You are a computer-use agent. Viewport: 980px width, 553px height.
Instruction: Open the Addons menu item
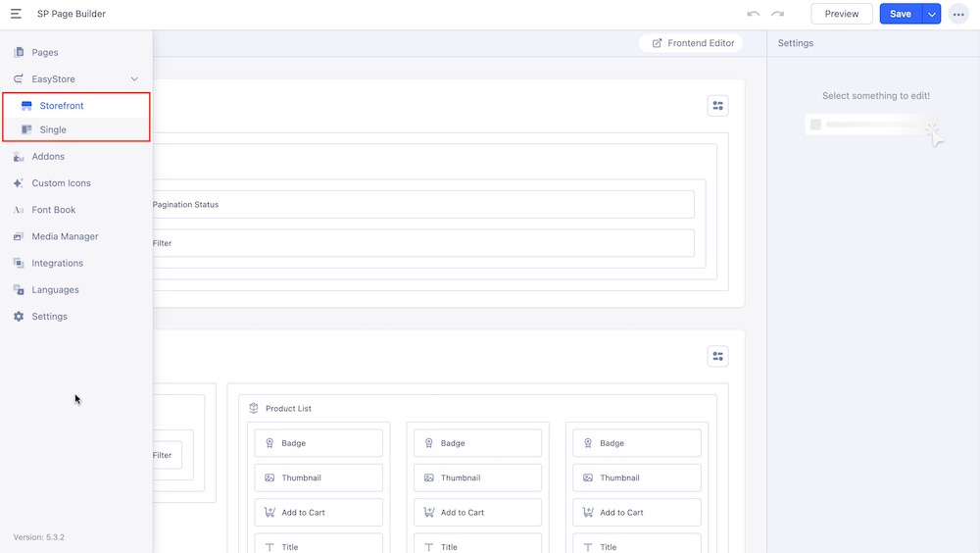[48, 157]
